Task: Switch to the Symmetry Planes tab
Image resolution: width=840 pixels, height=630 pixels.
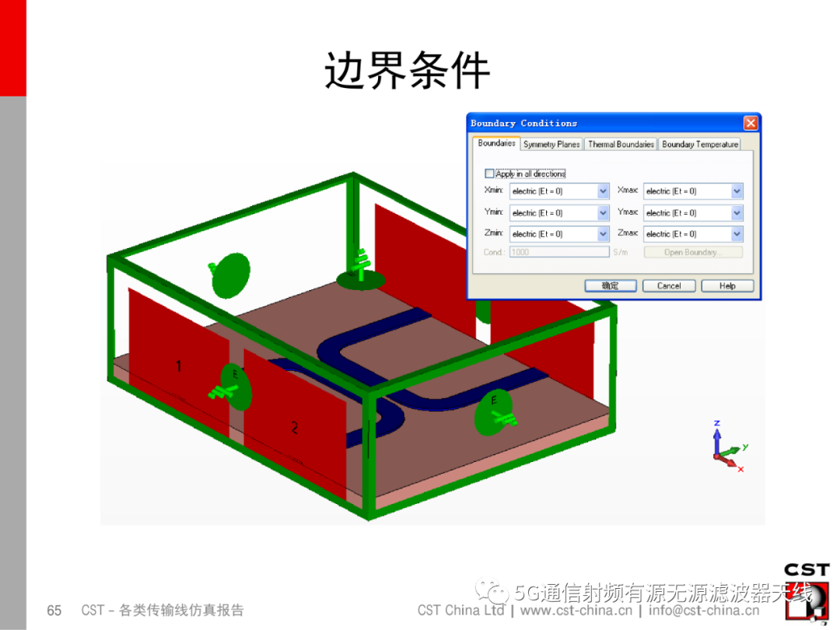Action: point(551,144)
